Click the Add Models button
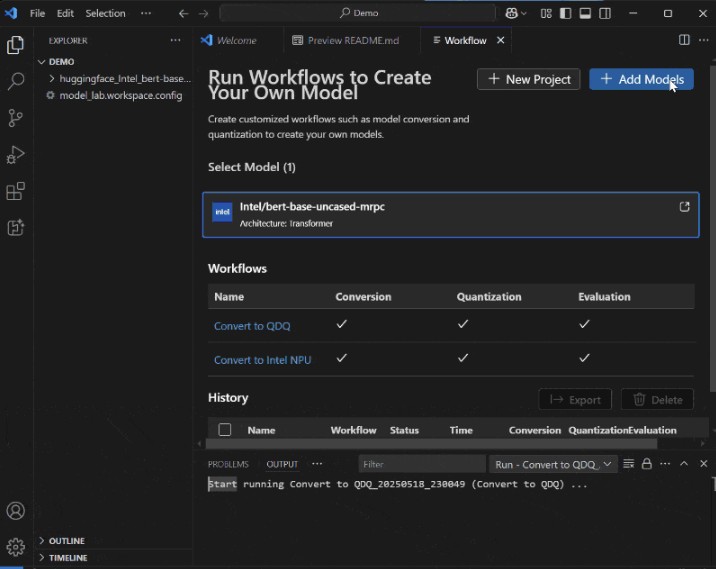 tap(641, 79)
